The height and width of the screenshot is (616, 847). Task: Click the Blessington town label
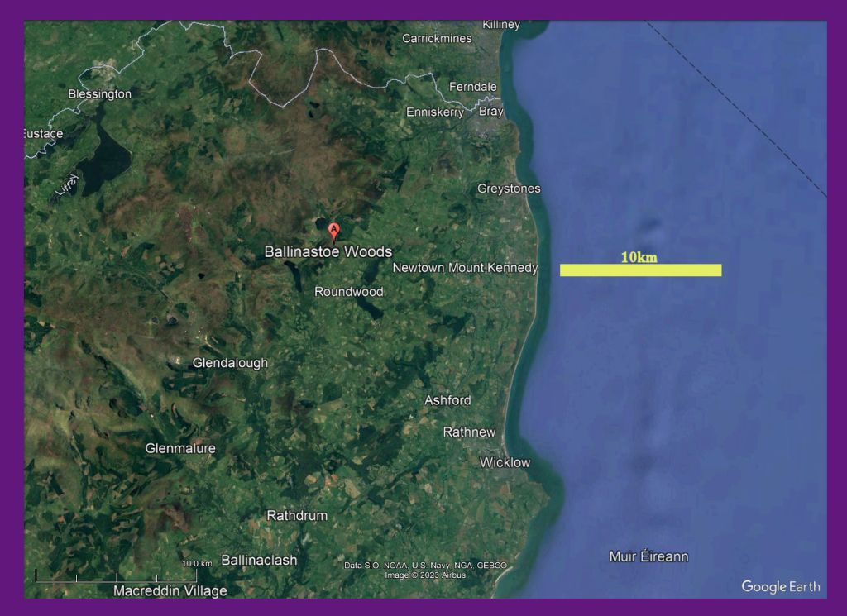[x=99, y=94]
